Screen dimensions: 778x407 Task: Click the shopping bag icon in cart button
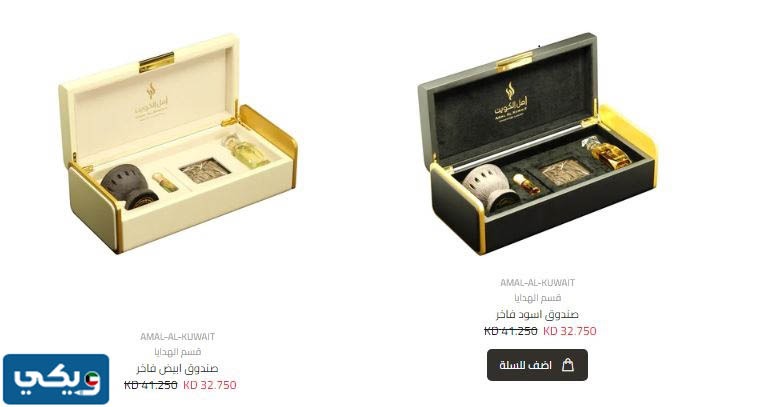[568, 365]
